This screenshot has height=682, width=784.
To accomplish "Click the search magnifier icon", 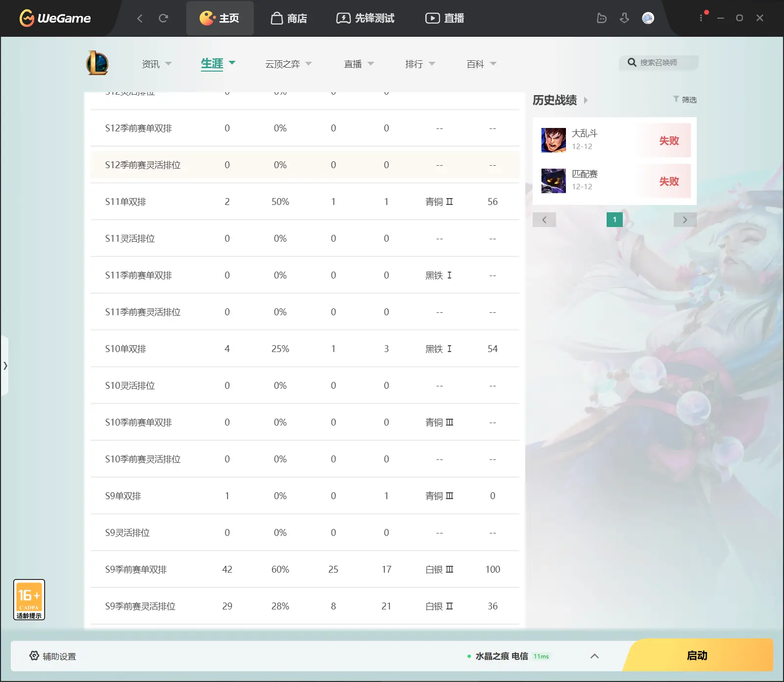I will [x=632, y=63].
